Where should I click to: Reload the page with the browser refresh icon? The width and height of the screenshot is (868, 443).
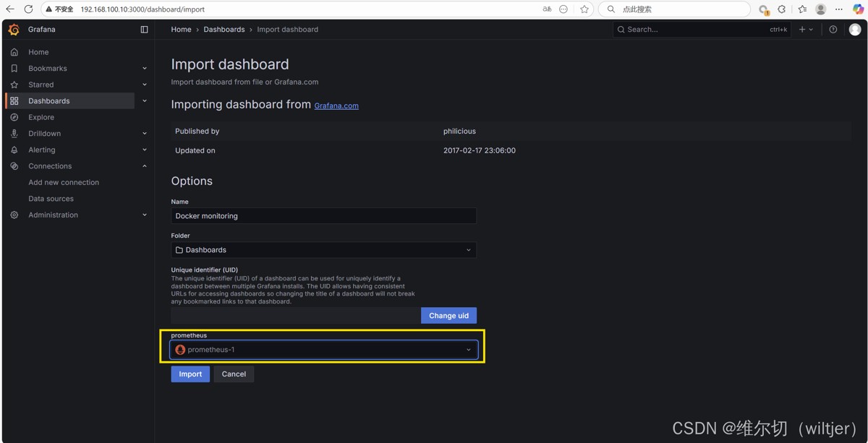(28, 9)
